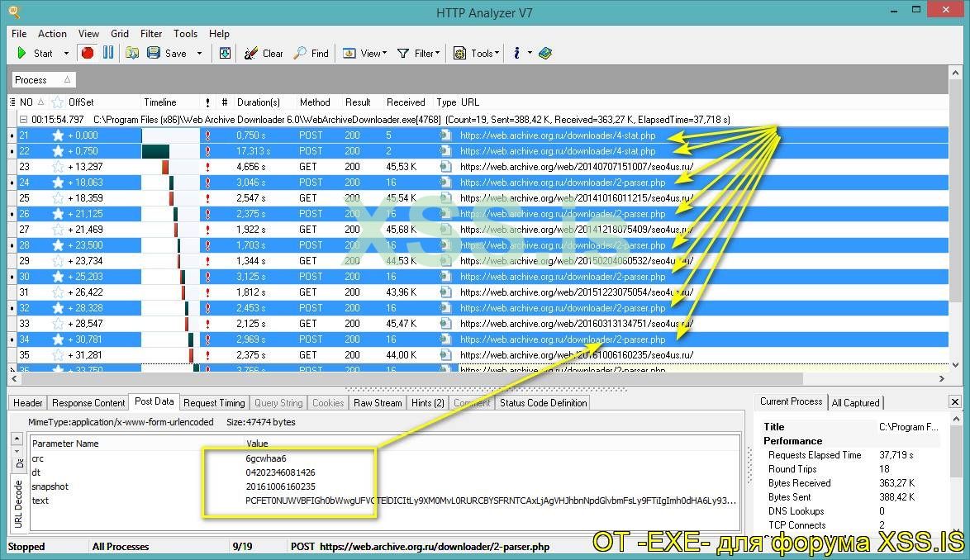Image resolution: width=970 pixels, height=560 pixels.
Task: Click the Save button
Action: (167, 53)
